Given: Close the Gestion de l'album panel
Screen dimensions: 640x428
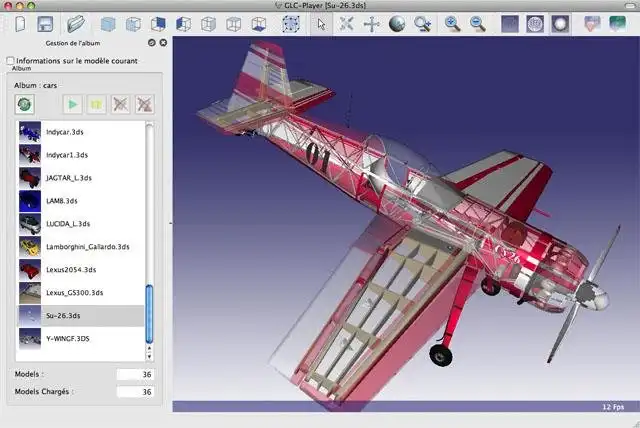Looking at the screenshot, I should [x=162, y=43].
